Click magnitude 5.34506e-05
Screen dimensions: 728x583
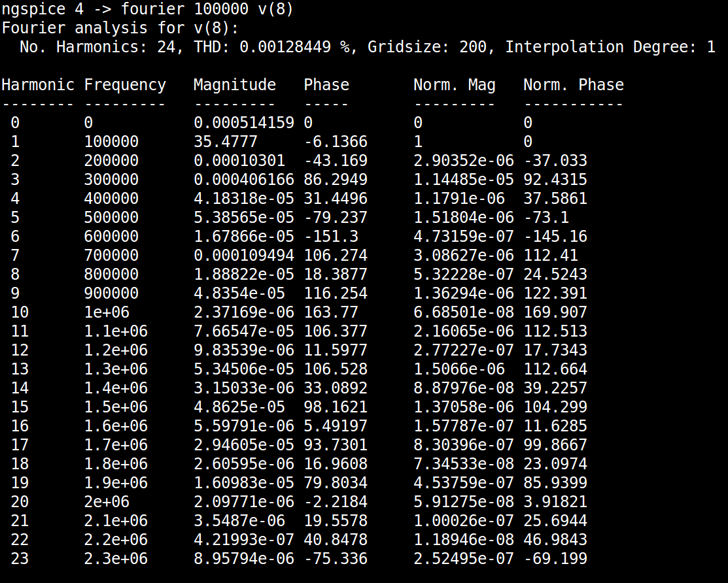coord(244,370)
